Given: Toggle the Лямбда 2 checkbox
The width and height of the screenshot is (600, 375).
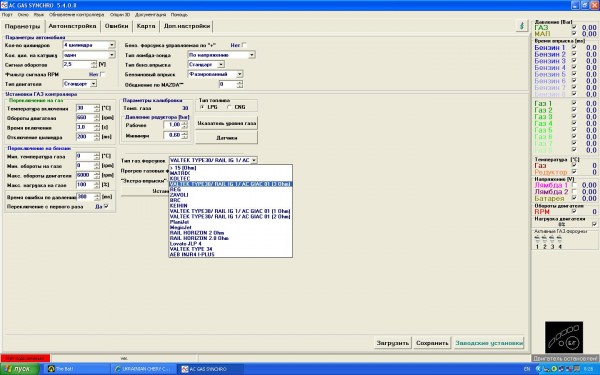Looking at the screenshot, I should (x=574, y=191).
